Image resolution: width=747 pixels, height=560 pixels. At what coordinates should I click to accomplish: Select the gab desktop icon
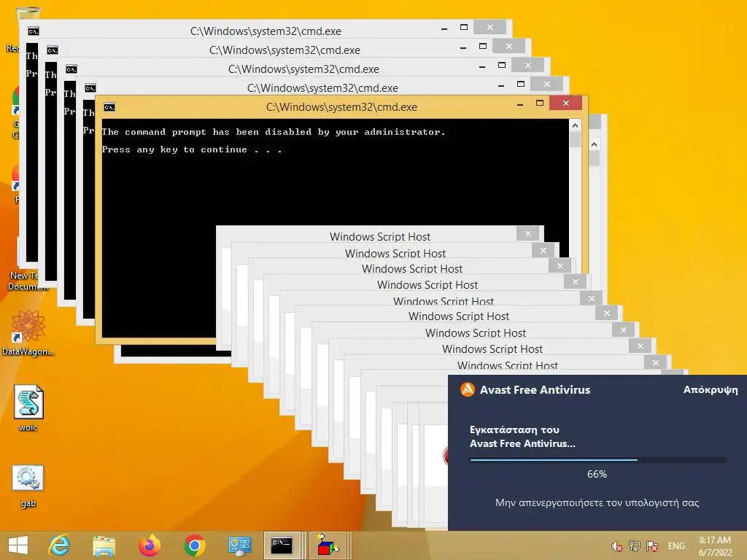click(x=28, y=486)
